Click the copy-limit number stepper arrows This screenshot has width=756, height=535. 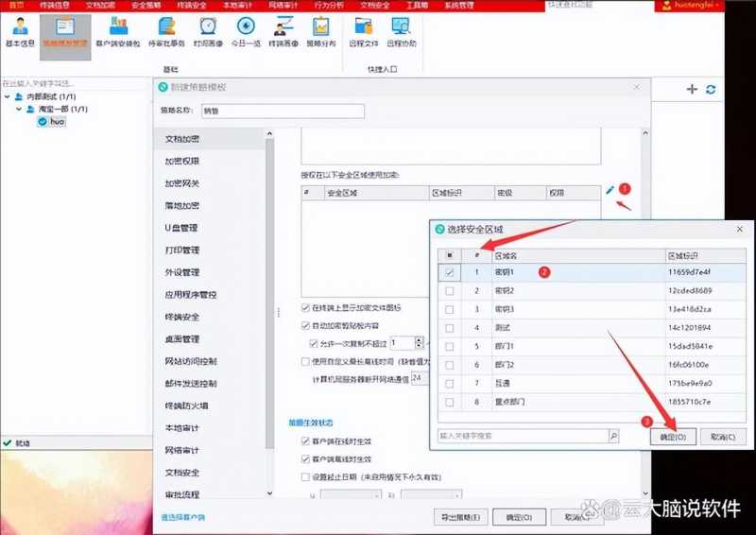pos(419,343)
